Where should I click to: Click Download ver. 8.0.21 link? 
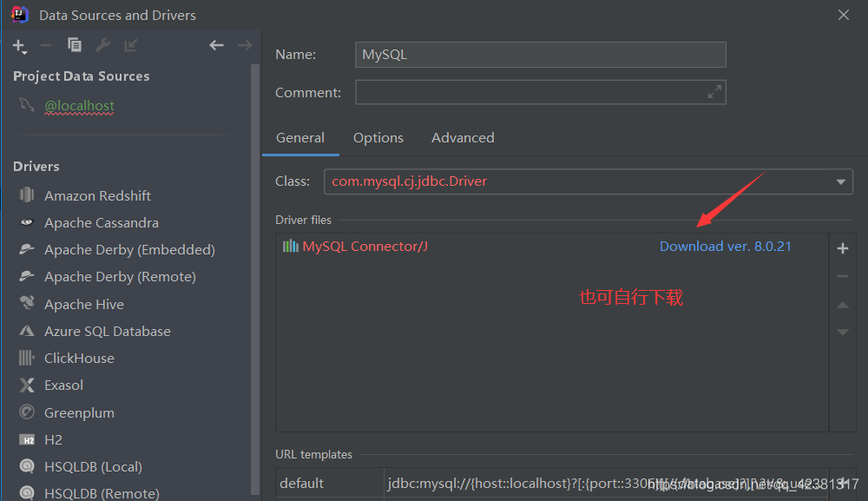click(x=725, y=247)
